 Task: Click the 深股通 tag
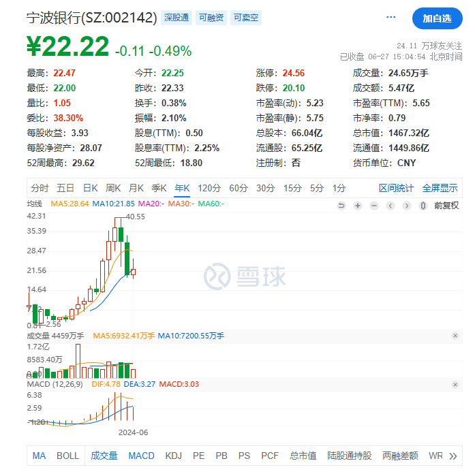(x=177, y=18)
